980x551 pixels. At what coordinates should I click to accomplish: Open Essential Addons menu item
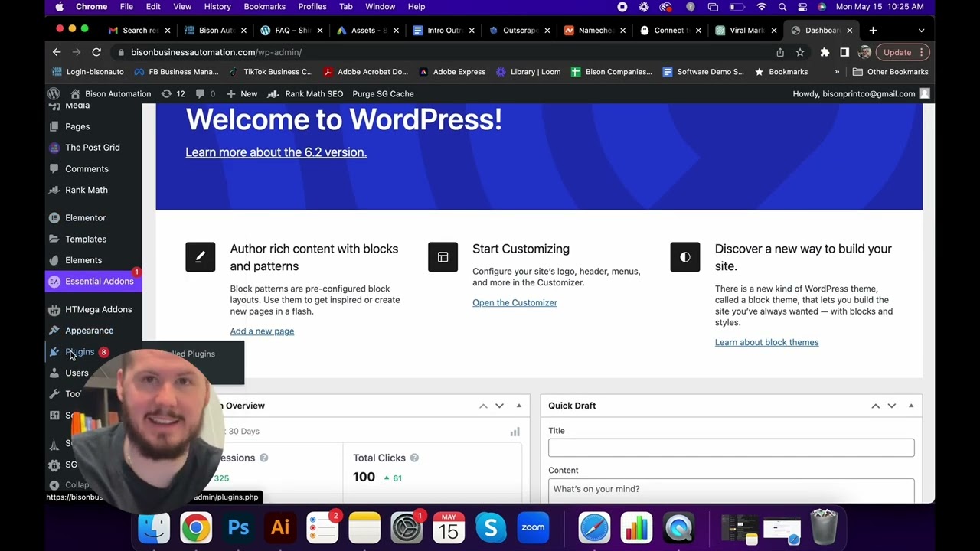coord(93,282)
